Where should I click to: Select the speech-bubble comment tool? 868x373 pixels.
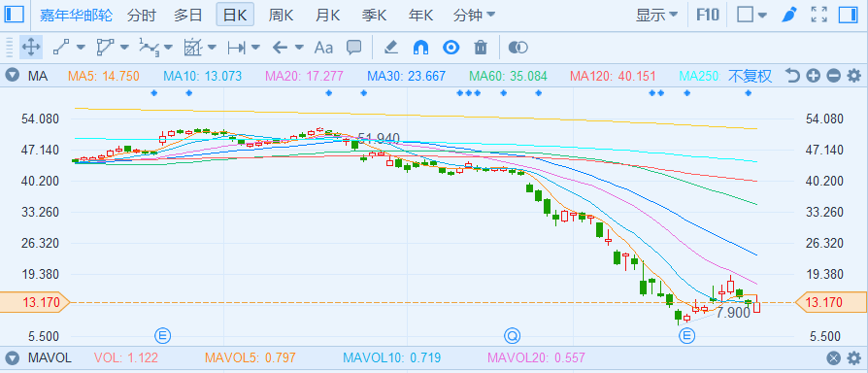[x=353, y=48]
